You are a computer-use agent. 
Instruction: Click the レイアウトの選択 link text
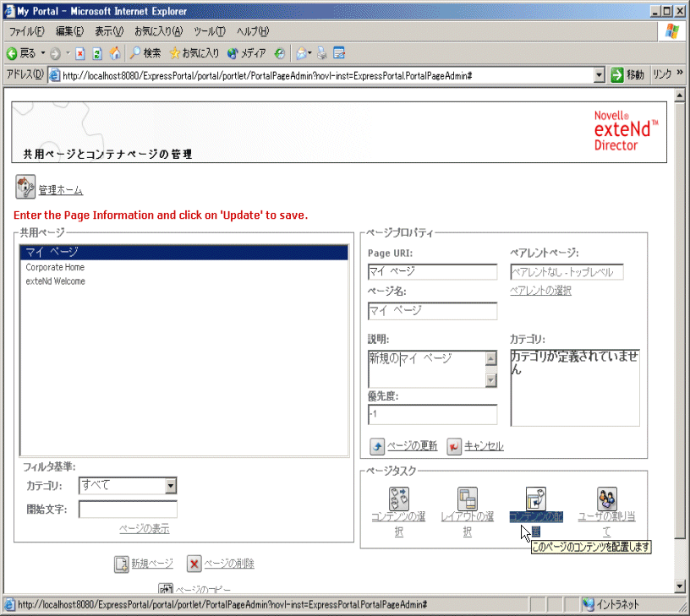(468, 524)
